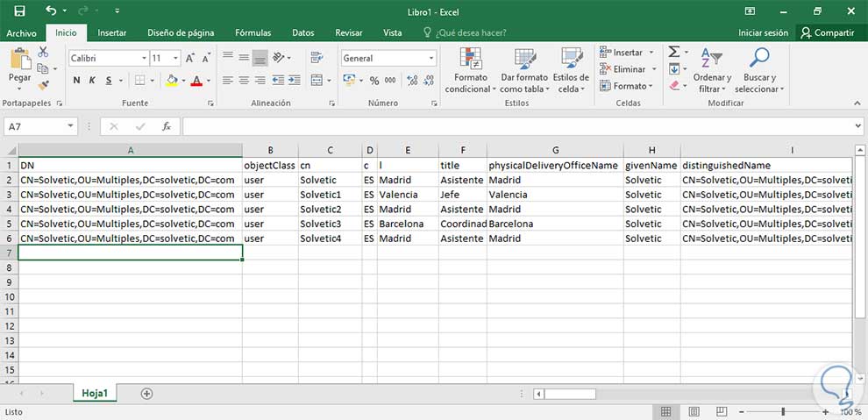Select the Format Painter brush icon
This screenshot has height=420, width=868.
tap(43, 85)
